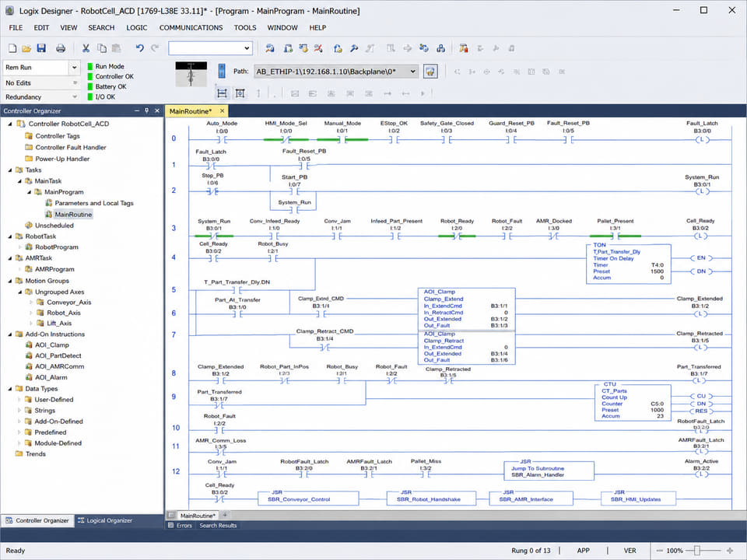Screen dimensions: 747x560
Task: Expand the User-Defined data types
Action: (19, 400)
